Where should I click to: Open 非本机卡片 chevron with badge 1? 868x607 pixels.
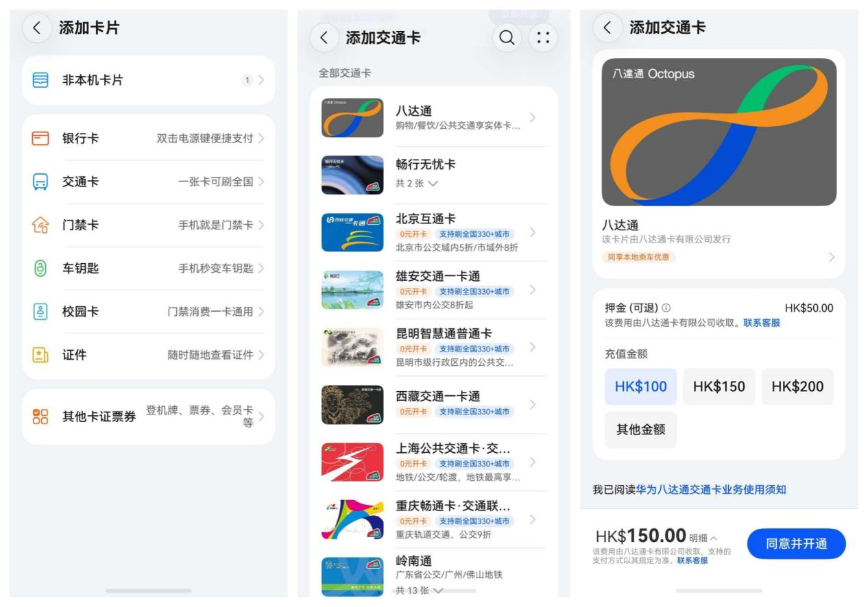(261, 80)
